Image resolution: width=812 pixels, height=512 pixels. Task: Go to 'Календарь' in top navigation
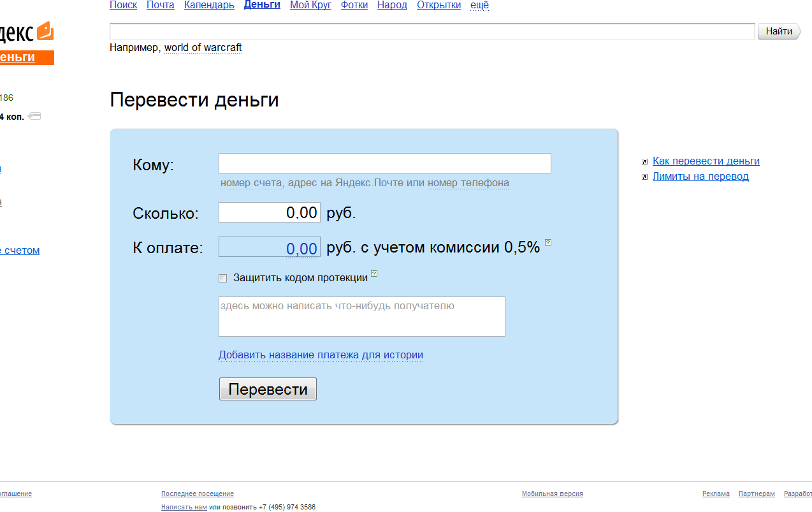pos(209,5)
